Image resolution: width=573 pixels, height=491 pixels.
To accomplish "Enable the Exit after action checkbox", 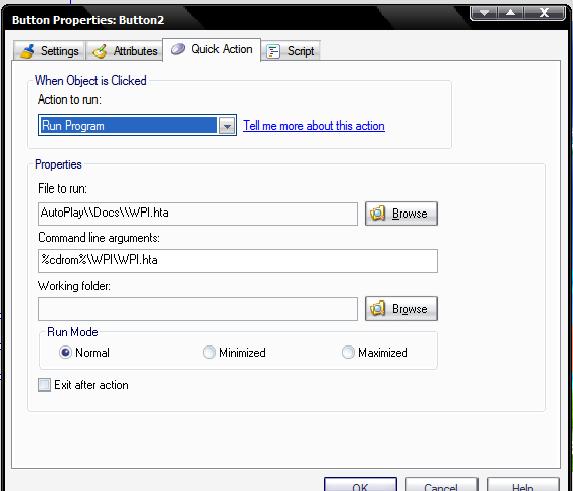I will (45, 385).
